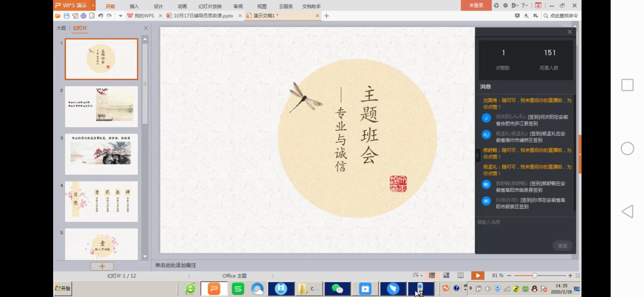Start slideshow with orange play button
The height and width of the screenshot is (297, 644).
point(477,276)
